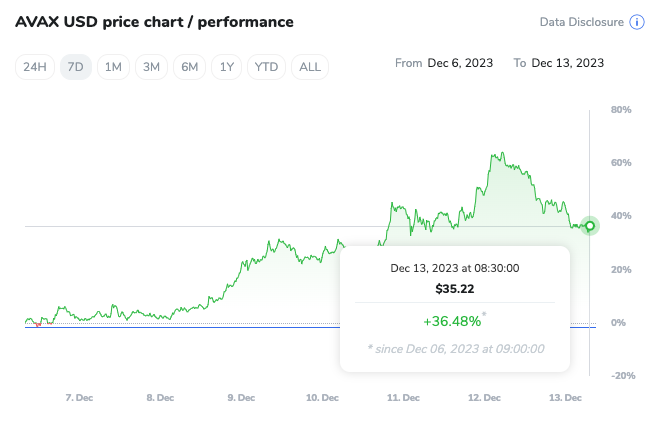Click the red low point marker

point(38,324)
